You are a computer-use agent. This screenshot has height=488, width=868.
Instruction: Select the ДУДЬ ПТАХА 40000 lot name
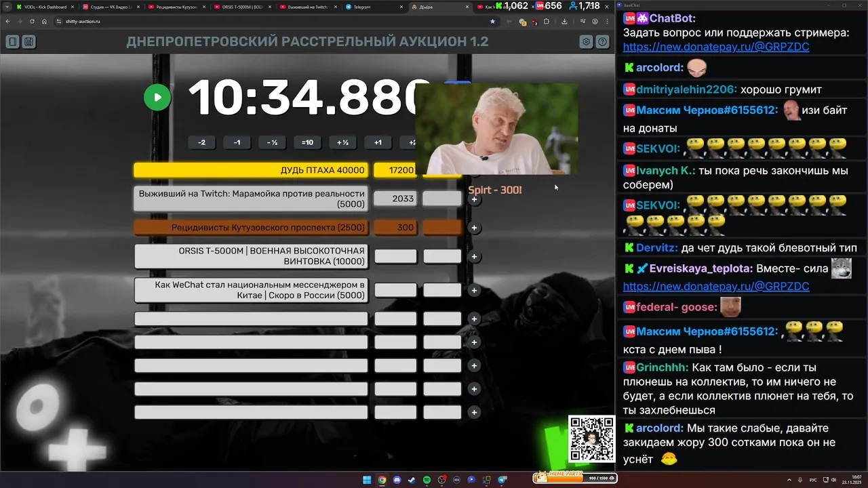coord(251,170)
